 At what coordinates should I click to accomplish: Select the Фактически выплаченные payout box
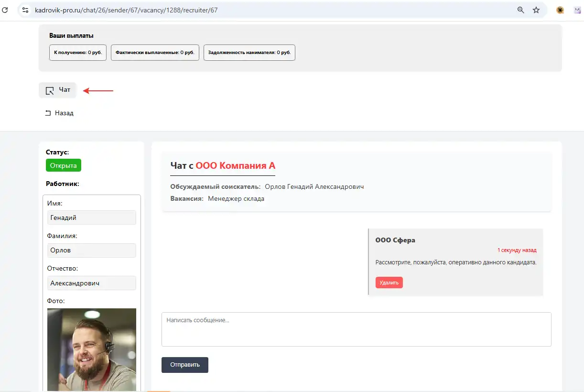click(x=155, y=53)
